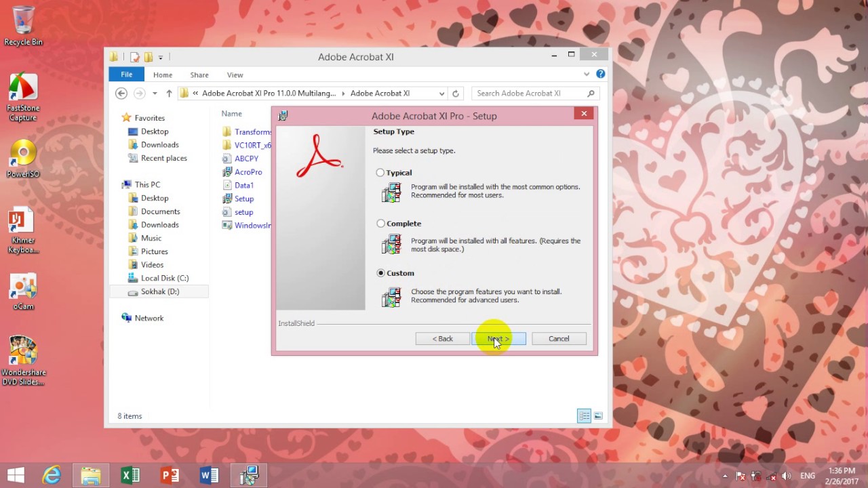Open the View ribbon tab in Explorer

tap(235, 75)
